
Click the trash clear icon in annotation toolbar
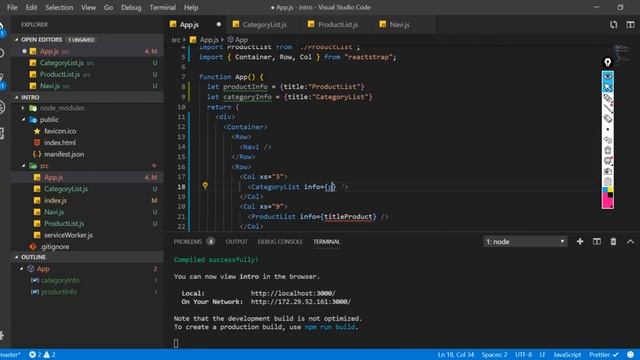(607, 150)
